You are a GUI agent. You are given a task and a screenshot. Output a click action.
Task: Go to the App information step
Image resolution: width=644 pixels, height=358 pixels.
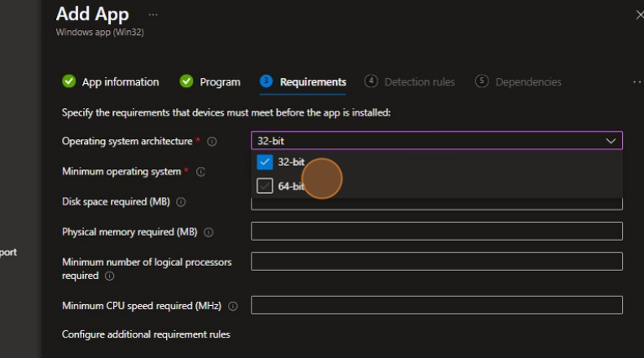tap(120, 82)
